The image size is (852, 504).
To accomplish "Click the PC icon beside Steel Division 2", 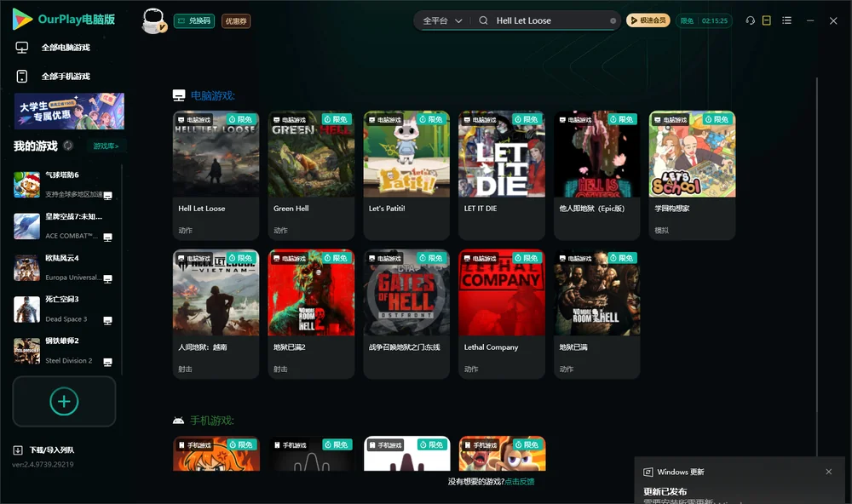I will 107,363.
